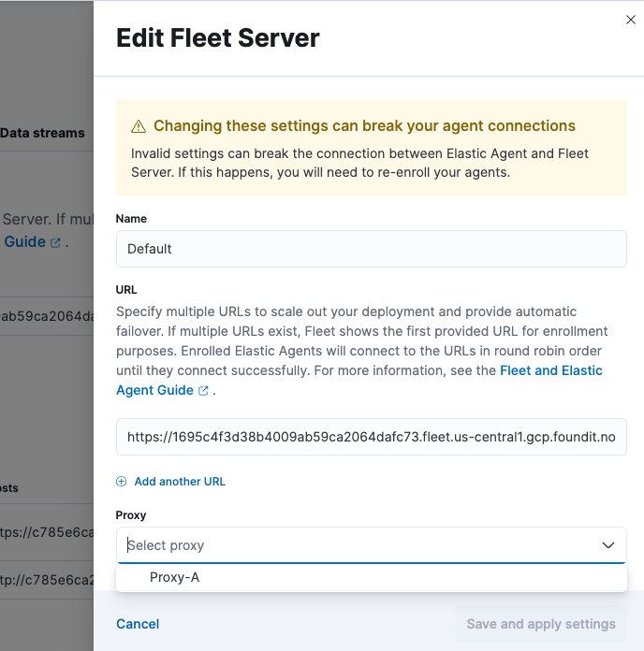Click the plus circle icon for adding URL
644x651 pixels.
tap(121, 482)
